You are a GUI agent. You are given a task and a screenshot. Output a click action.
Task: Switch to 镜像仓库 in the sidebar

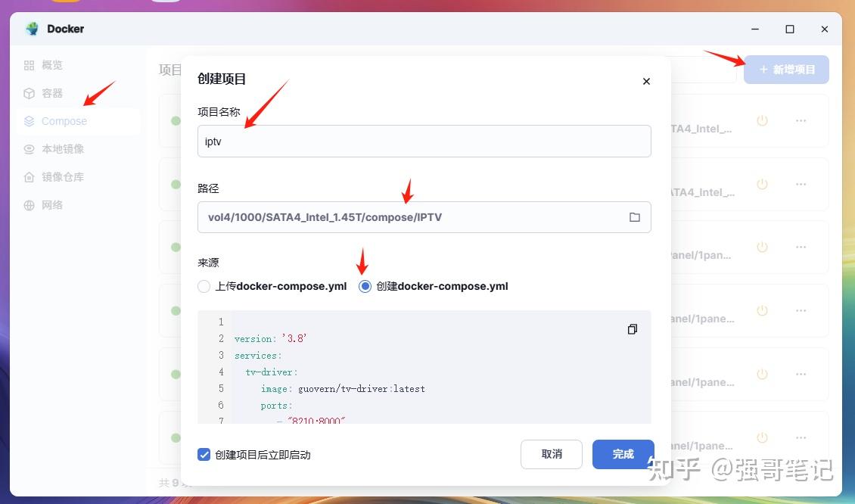[x=78, y=177]
